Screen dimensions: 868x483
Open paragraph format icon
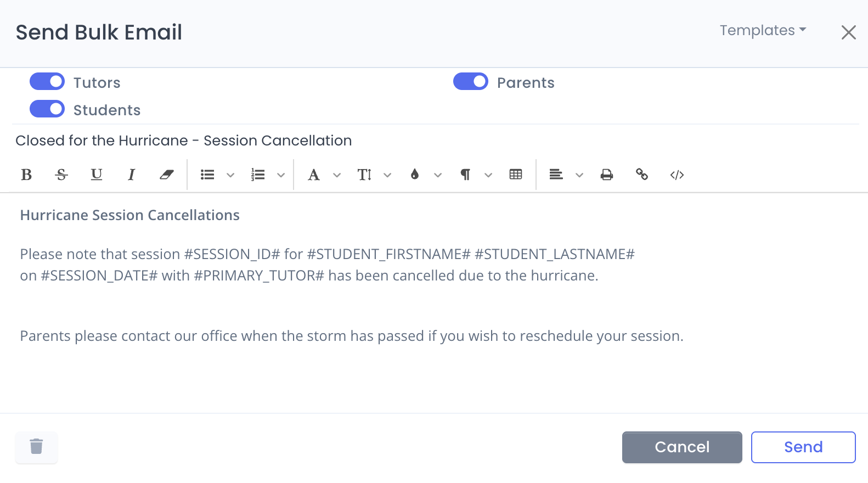pyautogui.click(x=465, y=175)
